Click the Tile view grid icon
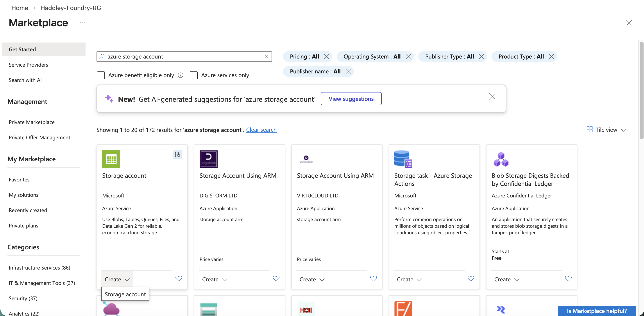Screen dimensions: 644x316 tap(590, 129)
